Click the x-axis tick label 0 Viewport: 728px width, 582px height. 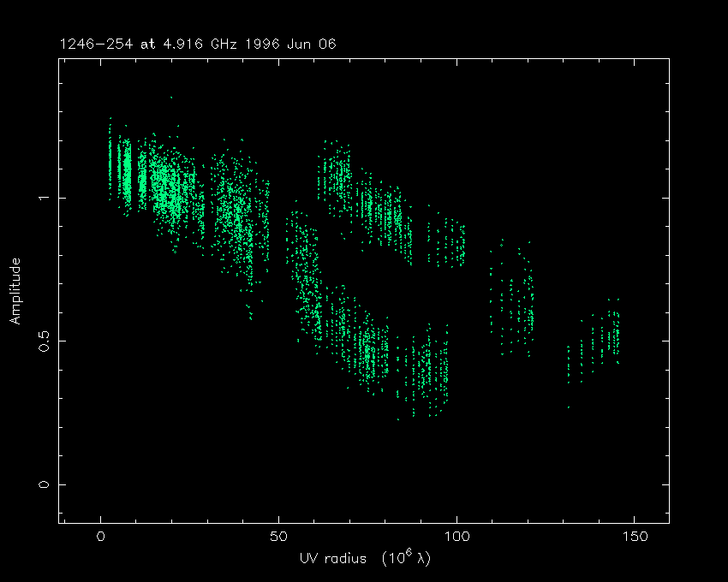pos(101,537)
